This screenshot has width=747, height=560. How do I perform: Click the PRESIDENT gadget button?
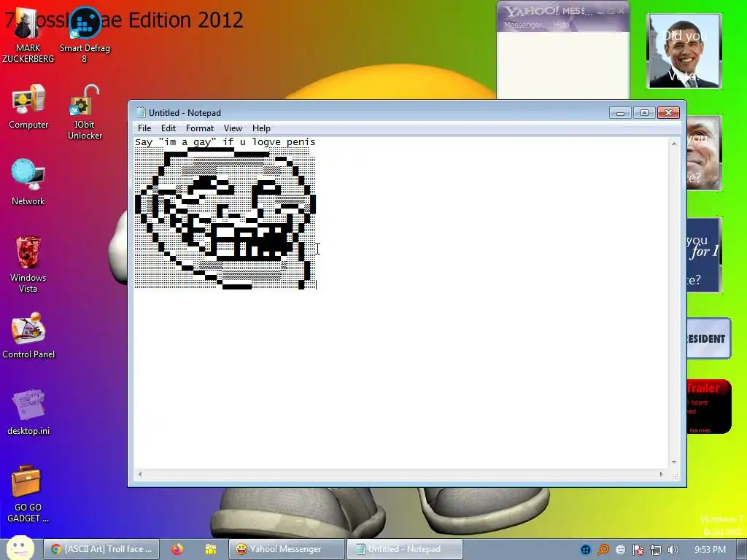coord(708,338)
